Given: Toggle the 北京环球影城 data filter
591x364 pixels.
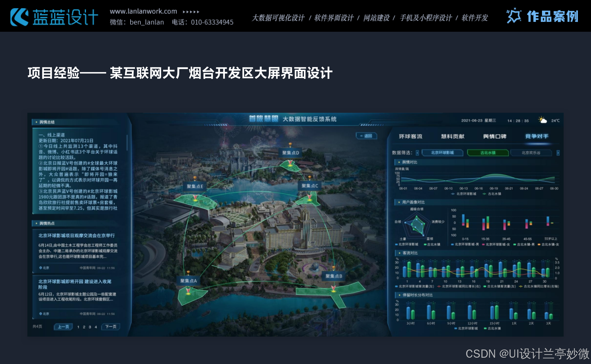Looking at the screenshot, I should (x=442, y=153).
